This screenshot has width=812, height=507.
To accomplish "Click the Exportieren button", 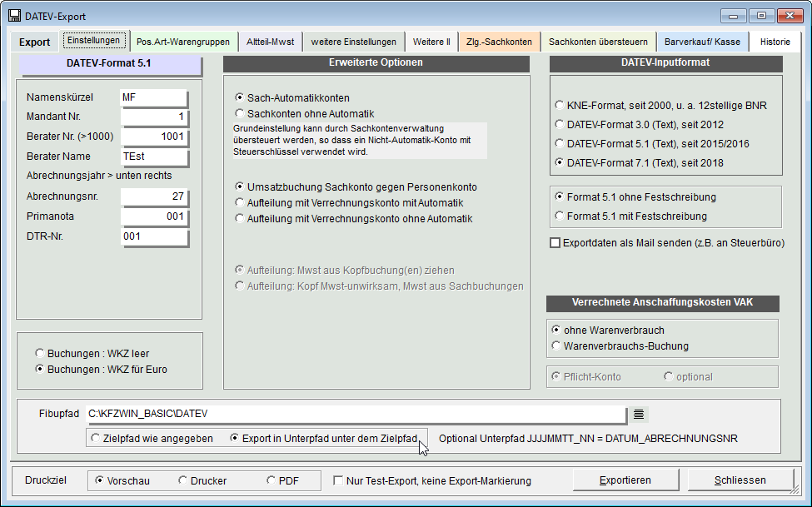I will point(625,480).
